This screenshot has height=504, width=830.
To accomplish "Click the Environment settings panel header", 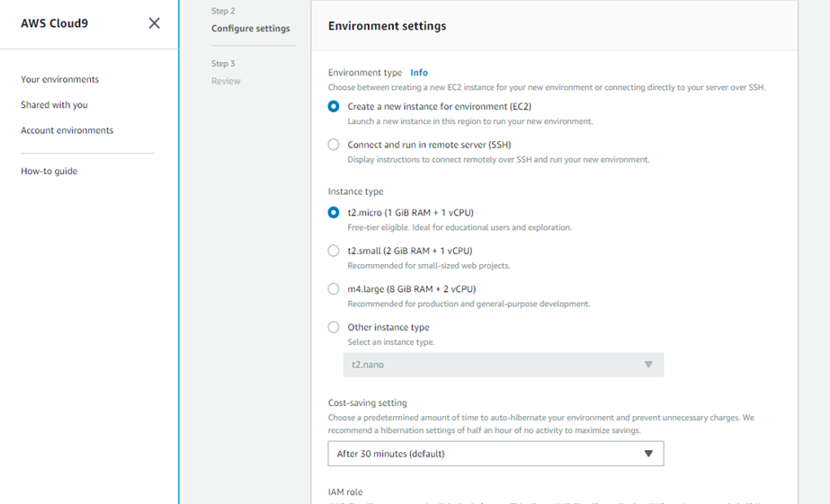I will pos(387,26).
